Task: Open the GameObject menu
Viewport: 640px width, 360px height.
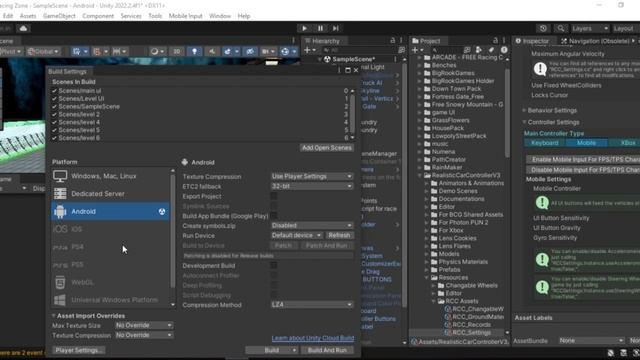Action: (x=59, y=16)
